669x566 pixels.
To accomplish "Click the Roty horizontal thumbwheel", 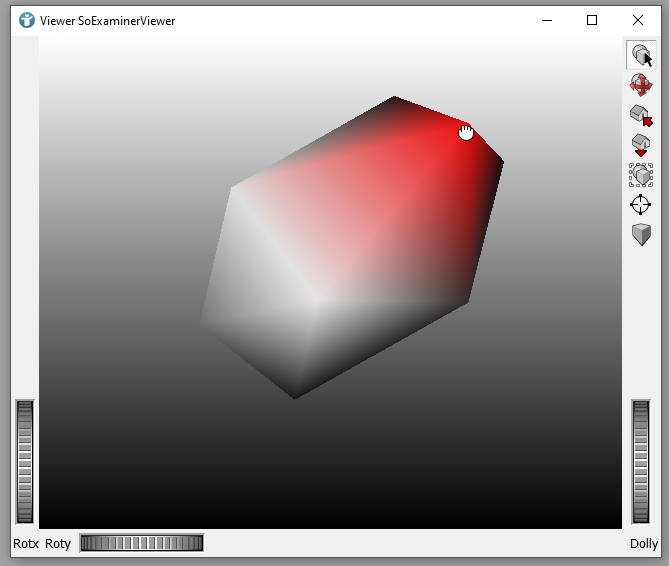I will [141, 543].
